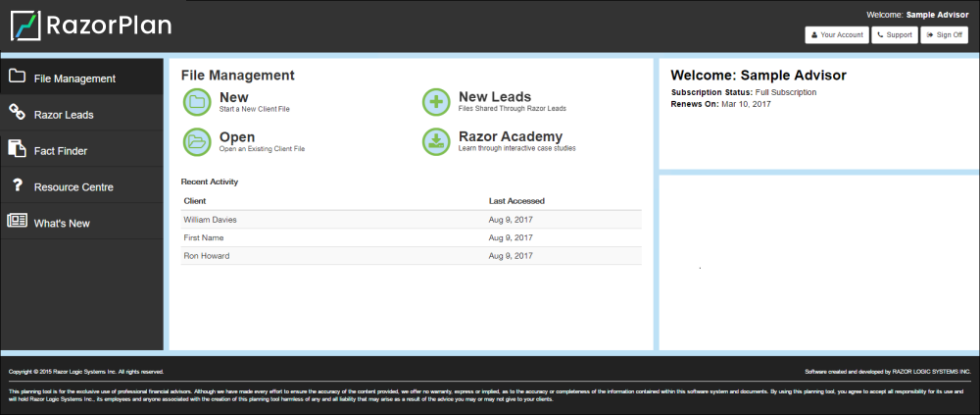
Task: Sign Off from RazorPlan
Action: coord(945,34)
